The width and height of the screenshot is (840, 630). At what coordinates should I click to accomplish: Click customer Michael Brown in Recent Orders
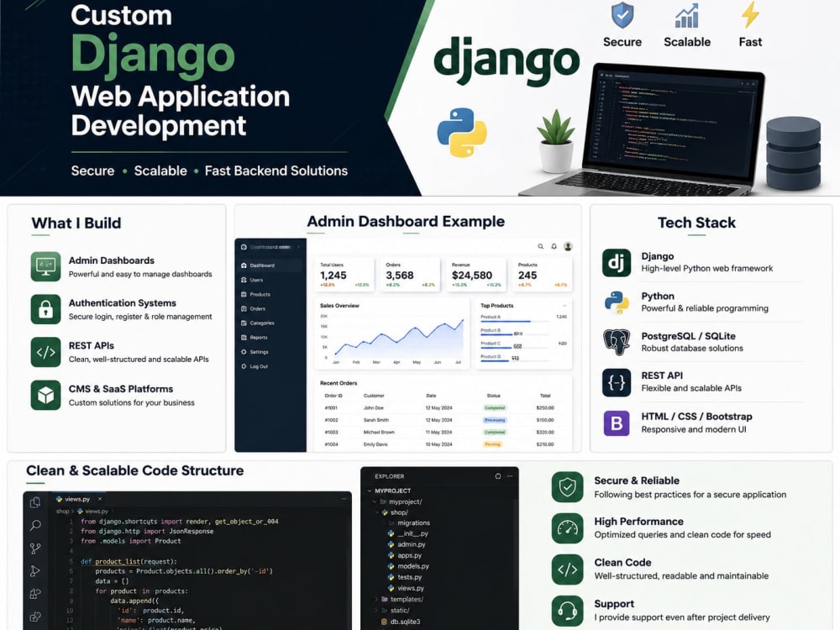[379, 432]
